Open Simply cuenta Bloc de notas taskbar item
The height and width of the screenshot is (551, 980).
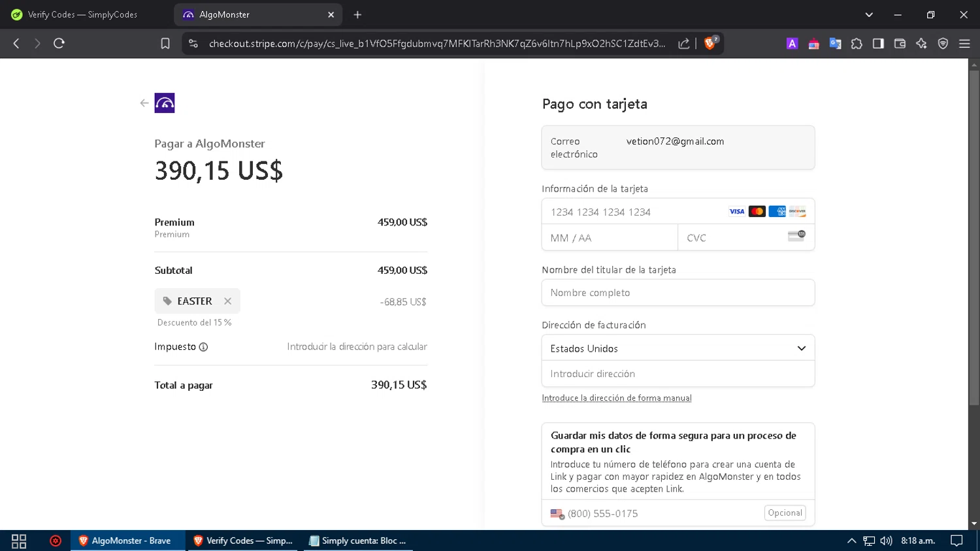point(359,541)
